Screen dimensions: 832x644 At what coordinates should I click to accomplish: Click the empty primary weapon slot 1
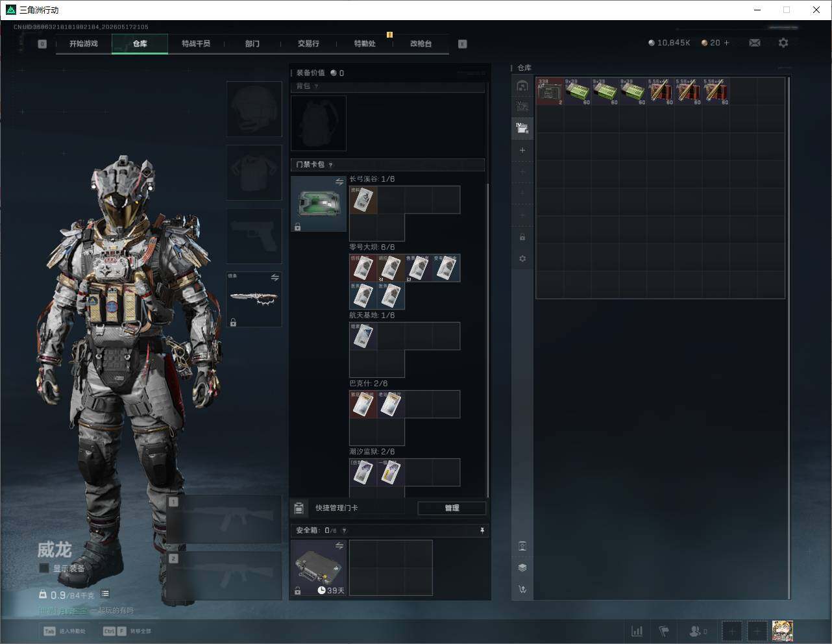click(225, 519)
